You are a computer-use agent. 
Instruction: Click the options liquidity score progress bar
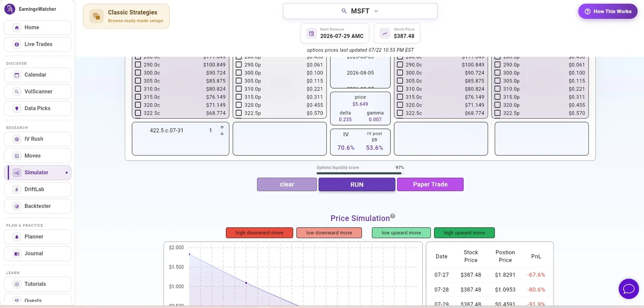click(x=359, y=173)
